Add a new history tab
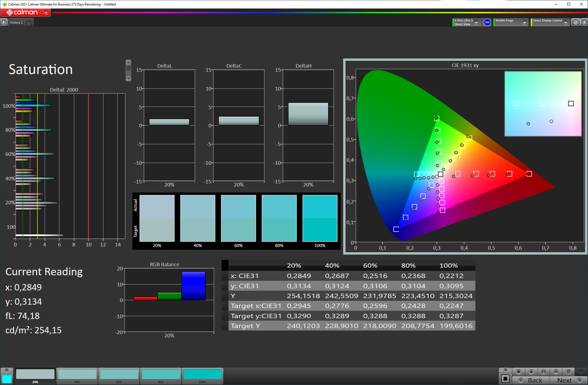The image size is (588, 385). [x=29, y=22]
